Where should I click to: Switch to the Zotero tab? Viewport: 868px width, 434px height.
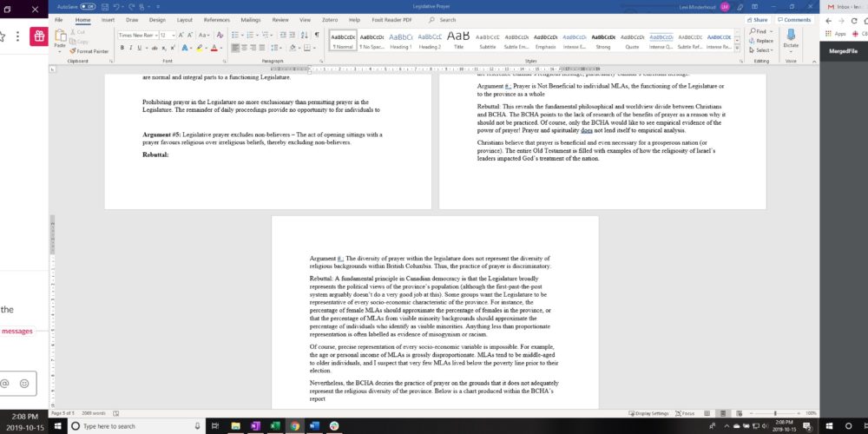(329, 19)
